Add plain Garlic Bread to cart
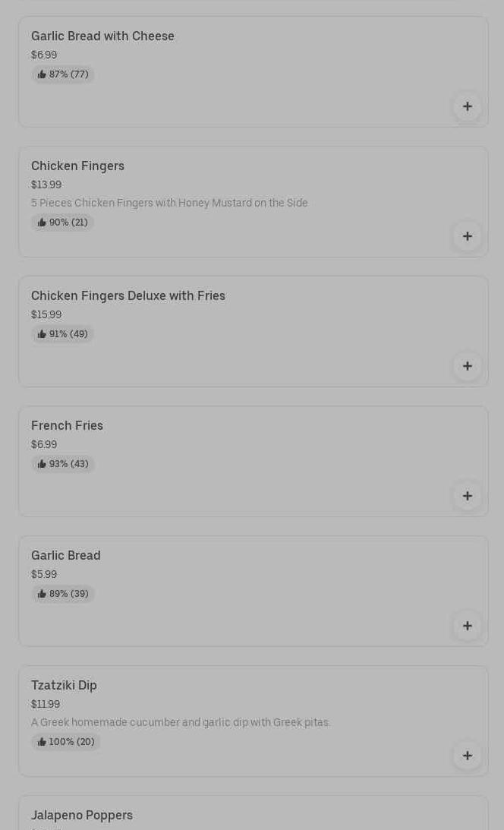Screen dimensions: 504x830 pos(467,626)
